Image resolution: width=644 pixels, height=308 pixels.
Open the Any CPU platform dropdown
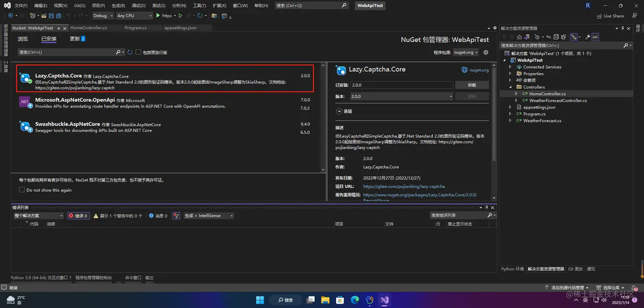[x=134, y=16]
